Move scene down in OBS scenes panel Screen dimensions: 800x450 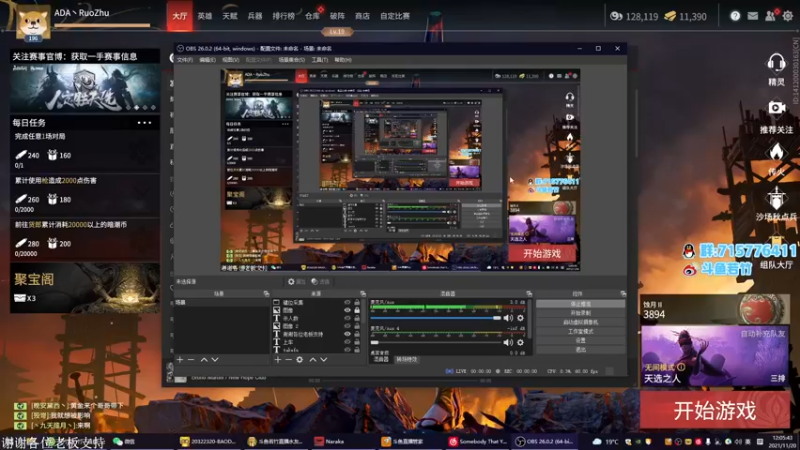215,360
